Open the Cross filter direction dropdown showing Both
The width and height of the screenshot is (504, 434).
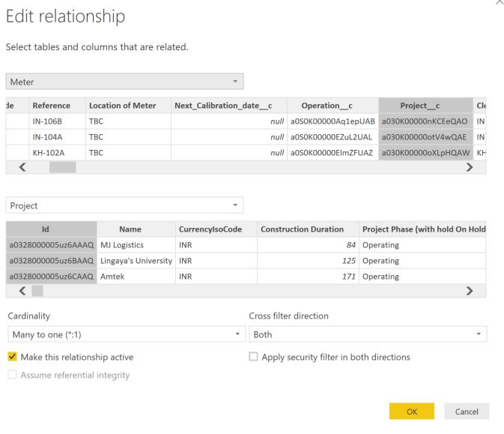368,334
